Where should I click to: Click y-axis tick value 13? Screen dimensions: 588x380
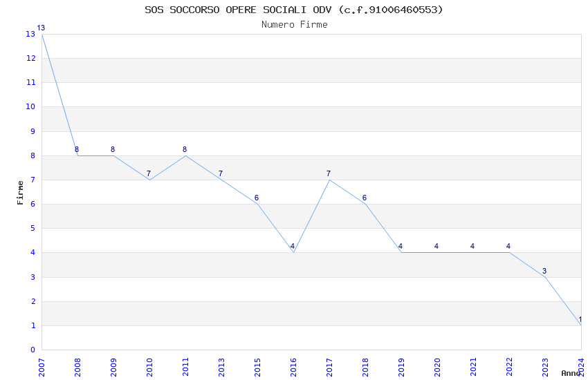pos(30,34)
